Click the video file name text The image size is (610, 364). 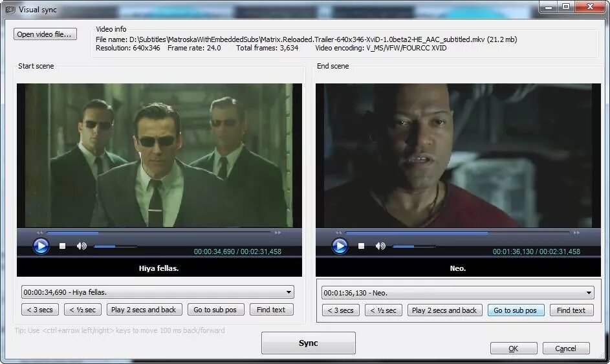pyautogui.click(x=306, y=39)
